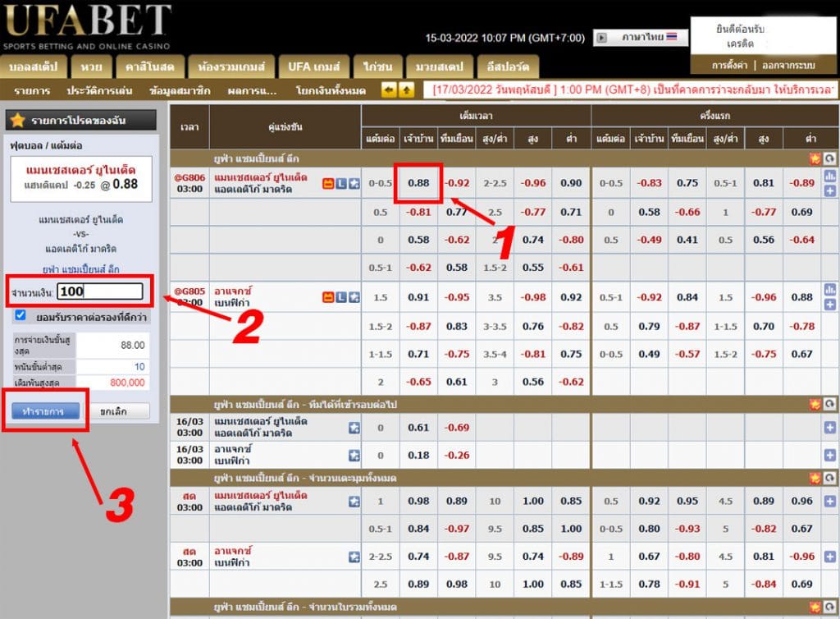Click the orange live TV icon for match @G806
This screenshot has width=840, height=619.
328,184
